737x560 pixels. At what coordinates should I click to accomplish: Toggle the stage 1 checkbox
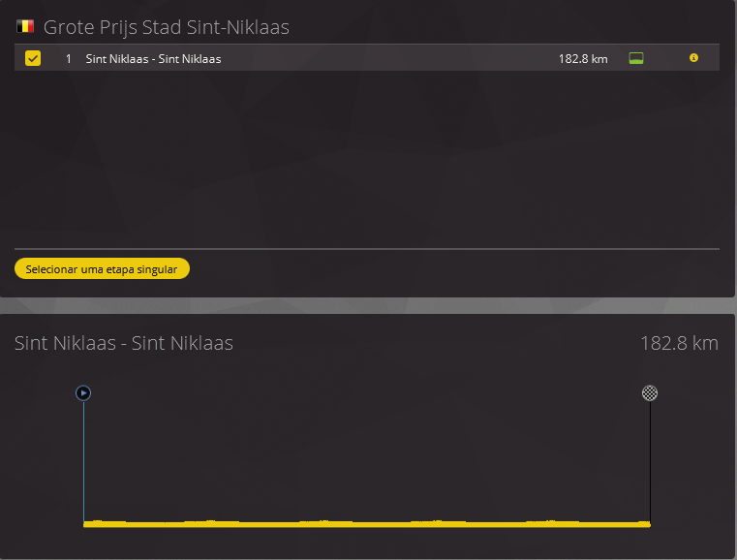click(33, 58)
